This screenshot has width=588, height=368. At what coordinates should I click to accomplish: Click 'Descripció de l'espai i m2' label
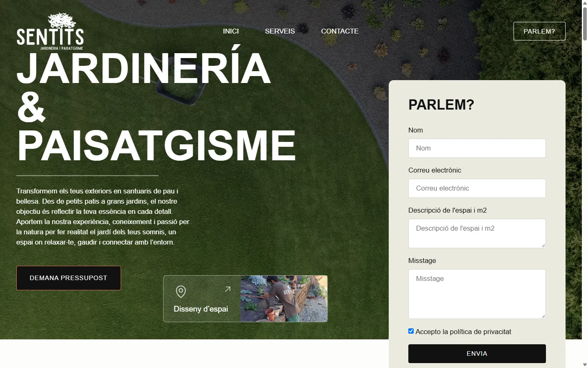point(448,210)
